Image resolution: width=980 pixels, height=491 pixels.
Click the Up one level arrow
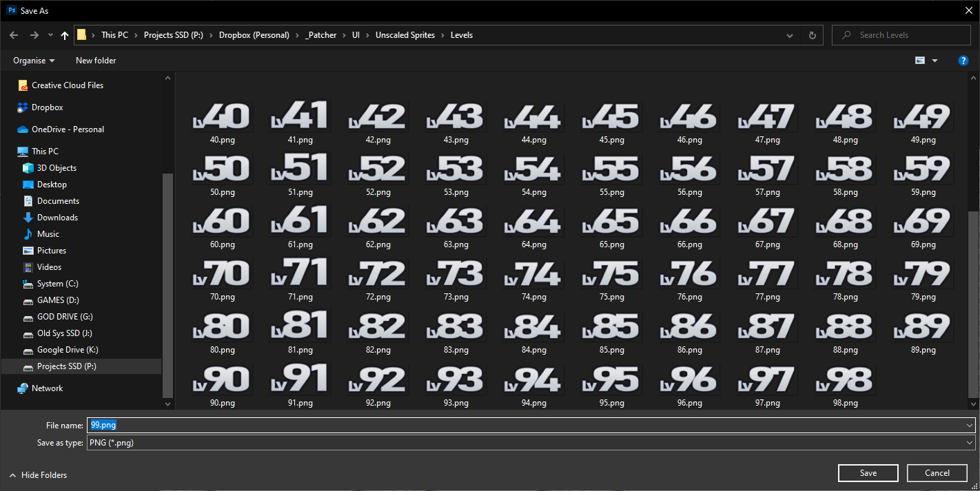pyautogui.click(x=65, y=35)
